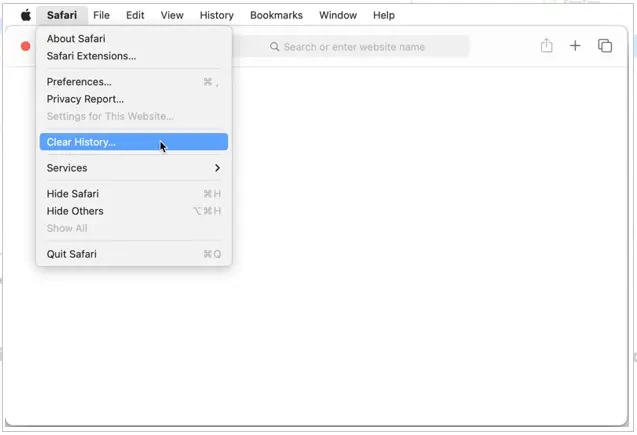637x435 pixels.
Task: Open the History menu
Action: [x=217, y=15]
